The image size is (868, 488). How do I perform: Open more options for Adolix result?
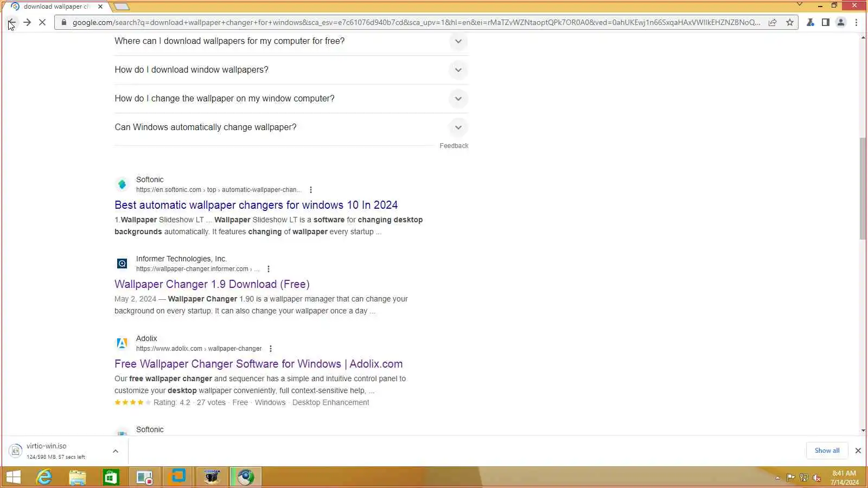(x=270, y=349)
